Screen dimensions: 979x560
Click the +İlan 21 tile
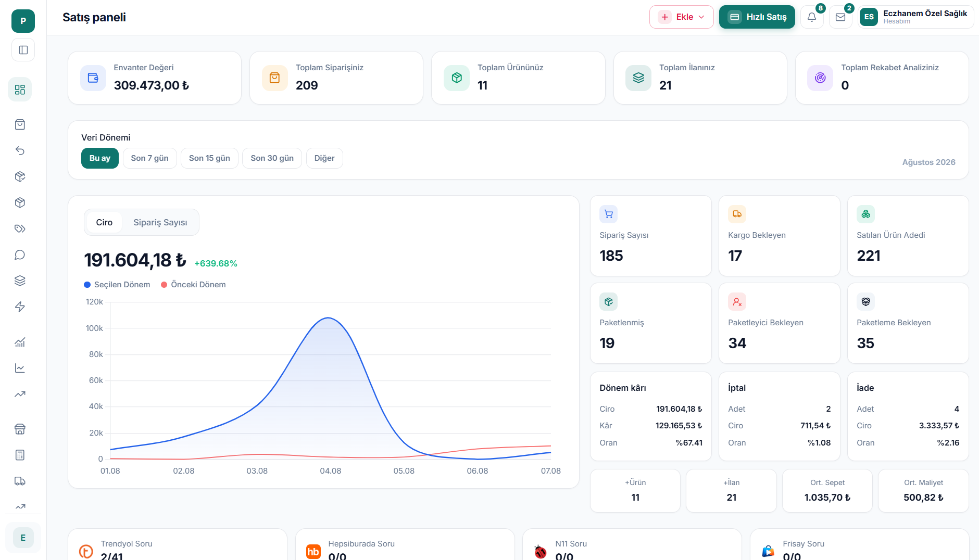[731, 491]
